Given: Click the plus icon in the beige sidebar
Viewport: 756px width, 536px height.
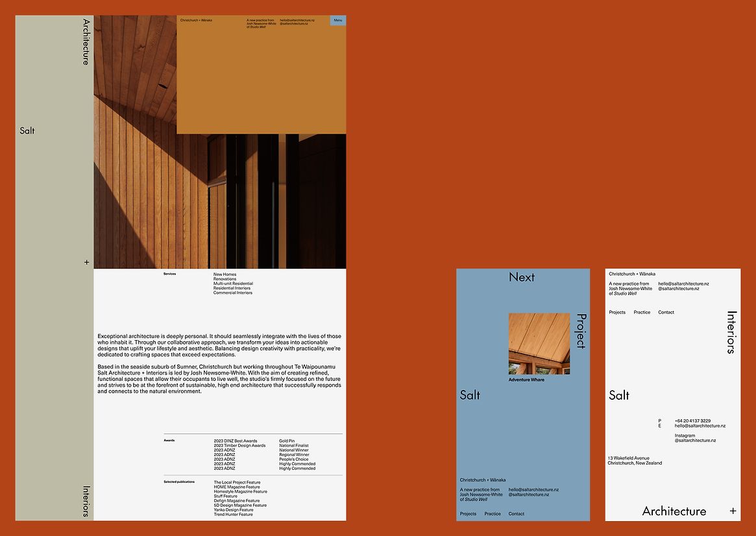Looking at the screenshot, I should pyautogui.click(x=87, y=262).
